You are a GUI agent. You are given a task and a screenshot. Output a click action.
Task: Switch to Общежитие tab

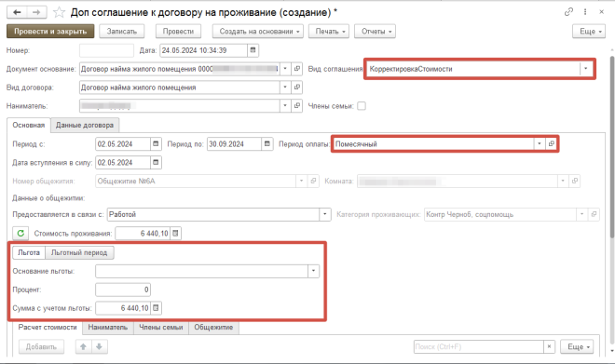[213, 327]
